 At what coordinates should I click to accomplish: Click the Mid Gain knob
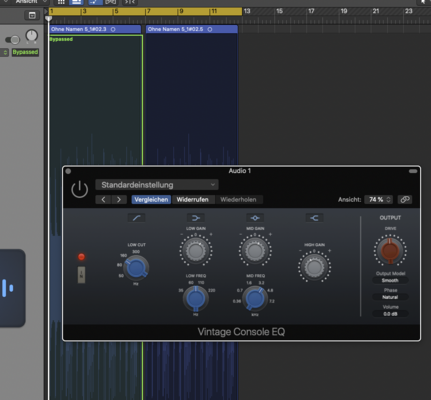(x=255, y=251)
